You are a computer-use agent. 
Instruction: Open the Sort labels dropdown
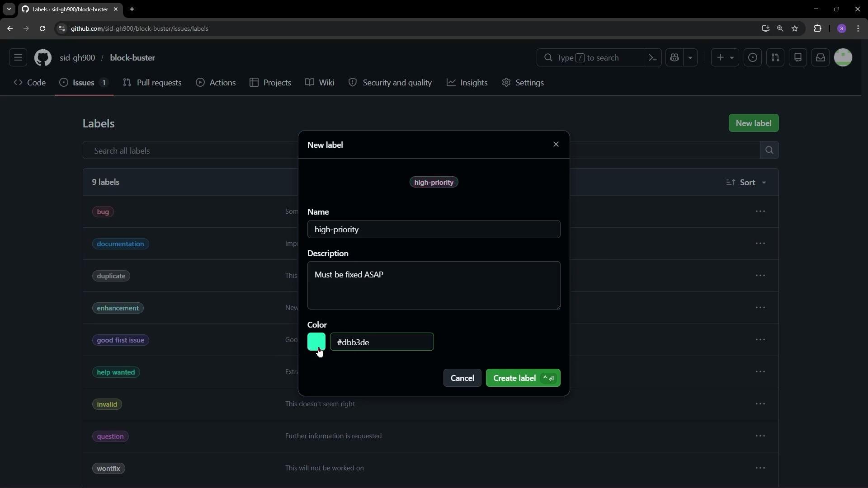(x=746, y=183)
